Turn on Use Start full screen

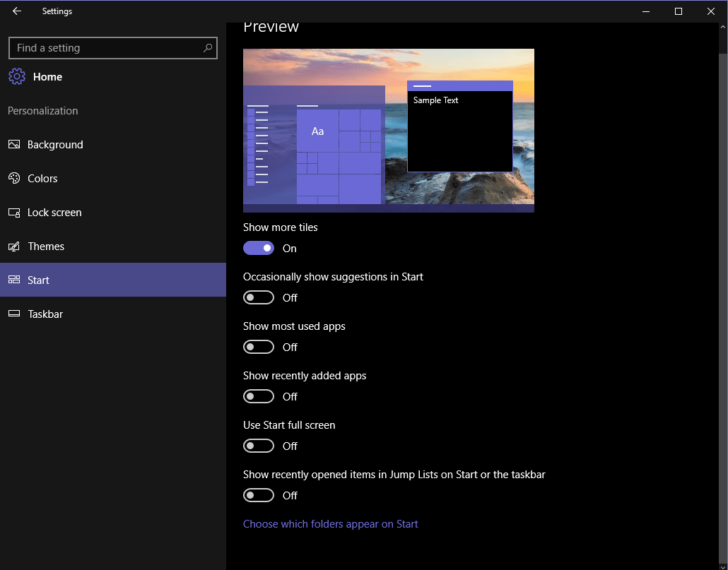point(259,446)
